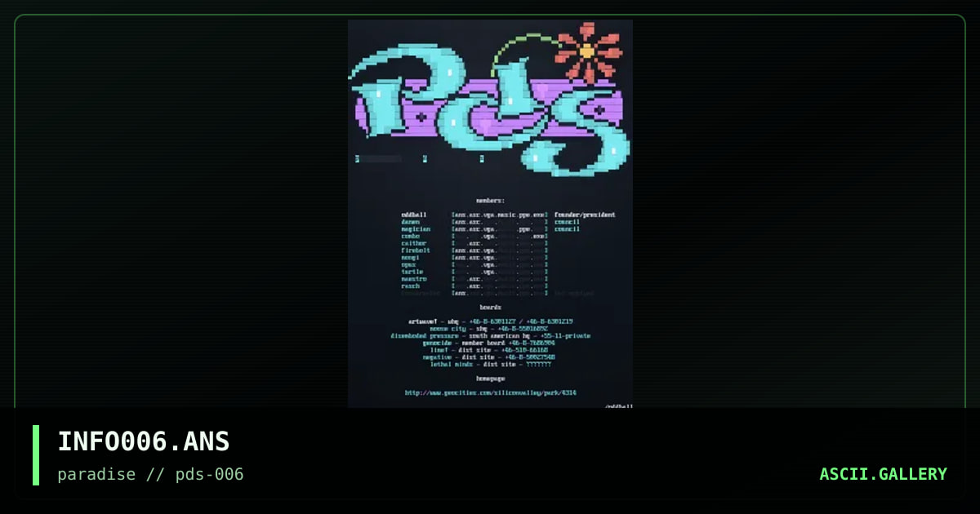The image size is (980, 514).
Task: Click the geocities homepage URL in artwork
Action: coord(490,393)
